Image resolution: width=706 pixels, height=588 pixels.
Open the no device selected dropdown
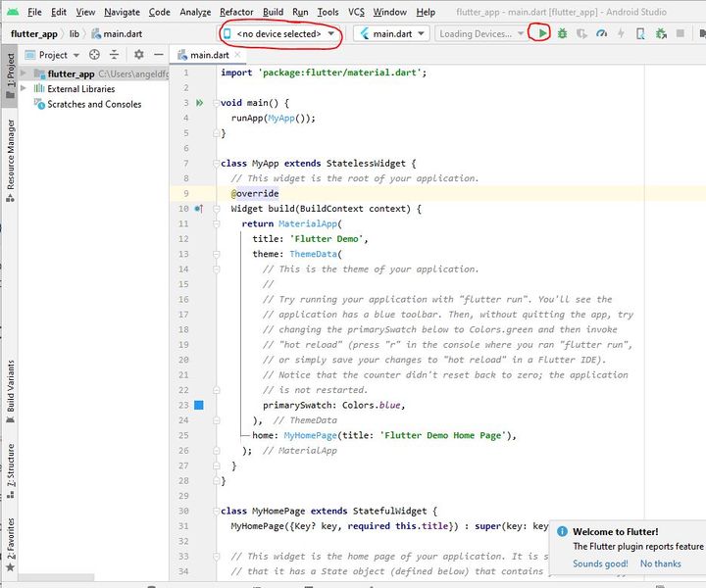(x=279, y=33)
